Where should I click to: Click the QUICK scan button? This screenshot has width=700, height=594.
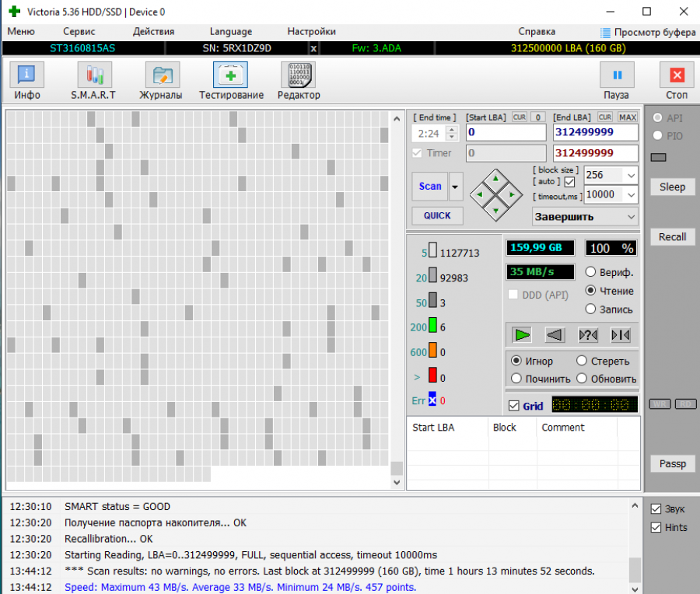click(437, 215)
